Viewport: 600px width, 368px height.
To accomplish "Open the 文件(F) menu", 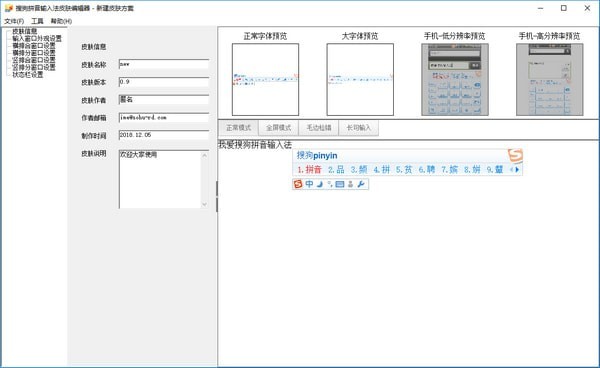I will point(14,21).
